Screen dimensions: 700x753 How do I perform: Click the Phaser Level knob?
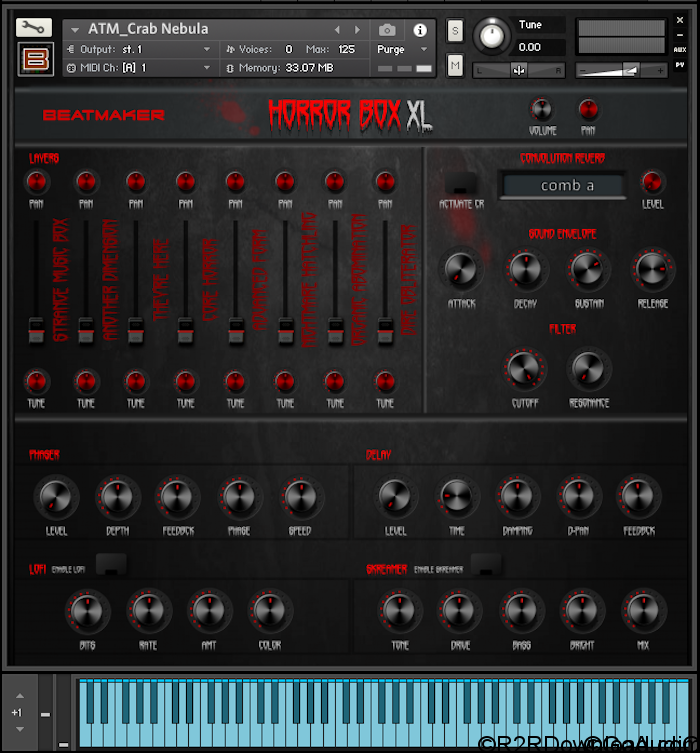point(56,497)
